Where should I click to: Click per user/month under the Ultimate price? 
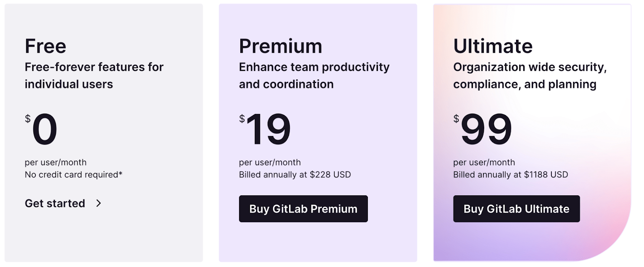[484, 162]
